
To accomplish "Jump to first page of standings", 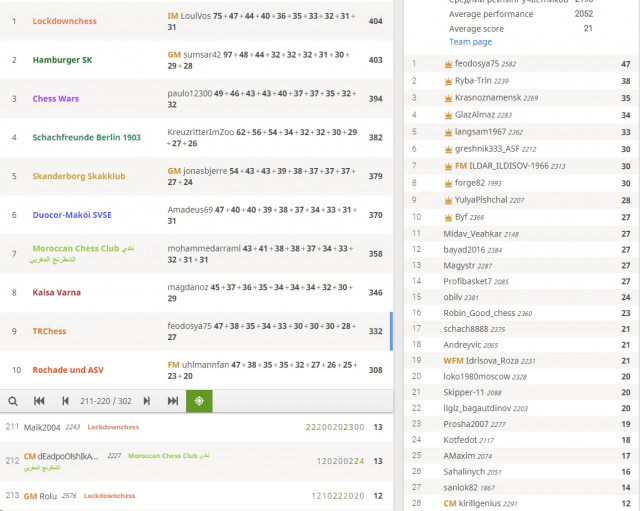I will pyautogui.click(x=39, y=401).
